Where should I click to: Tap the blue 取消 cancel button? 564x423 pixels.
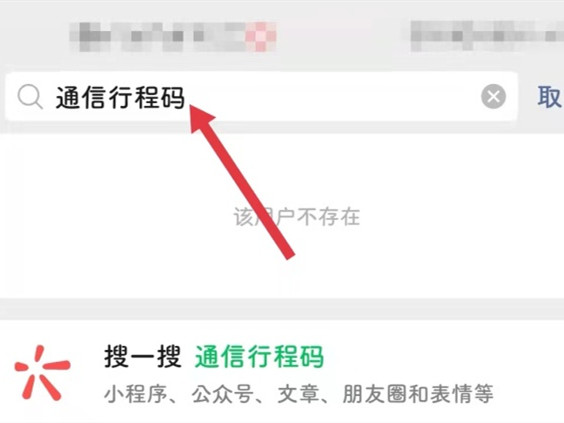click(x=550, y=96)
